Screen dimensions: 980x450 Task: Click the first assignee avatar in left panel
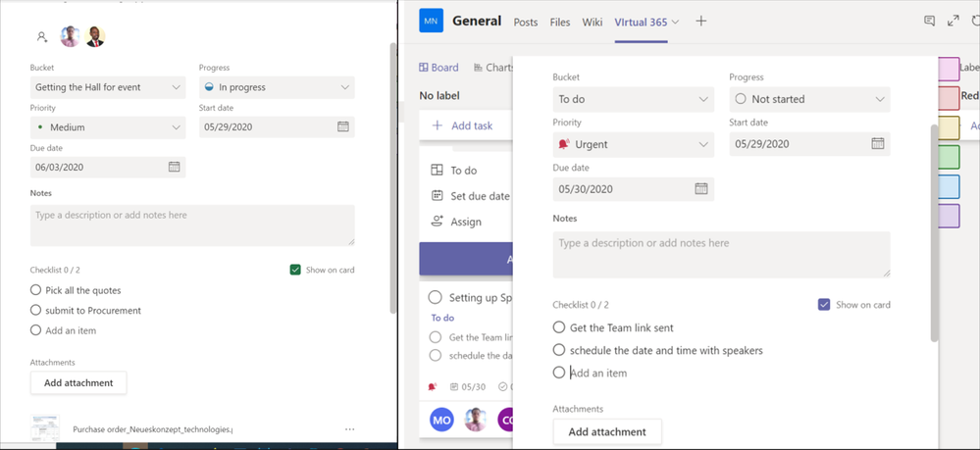[70, 37]
